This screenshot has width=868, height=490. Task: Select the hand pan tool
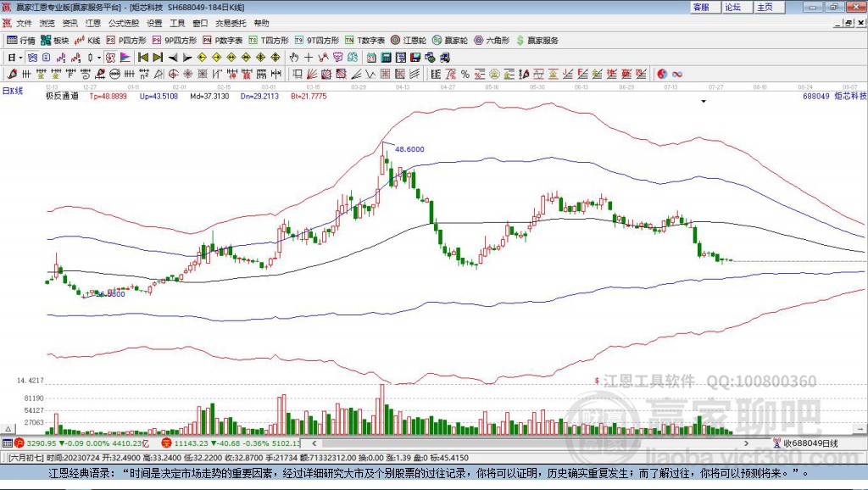click(x=294, y=58)
